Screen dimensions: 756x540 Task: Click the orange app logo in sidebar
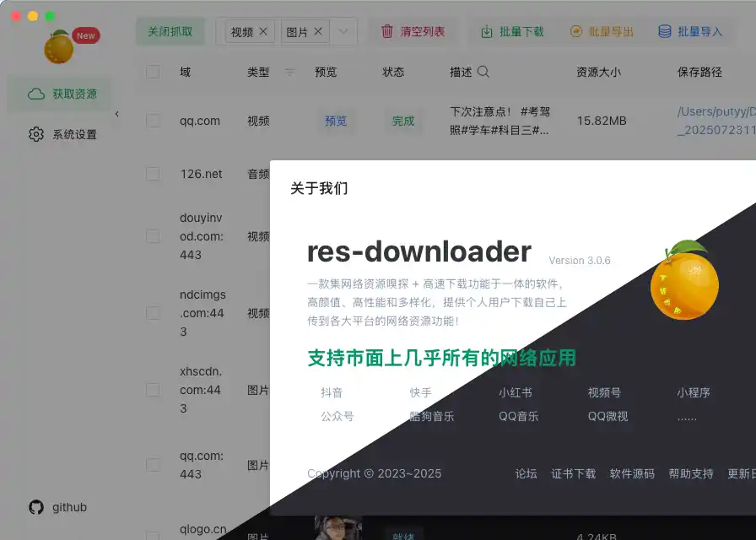point(58,47)
